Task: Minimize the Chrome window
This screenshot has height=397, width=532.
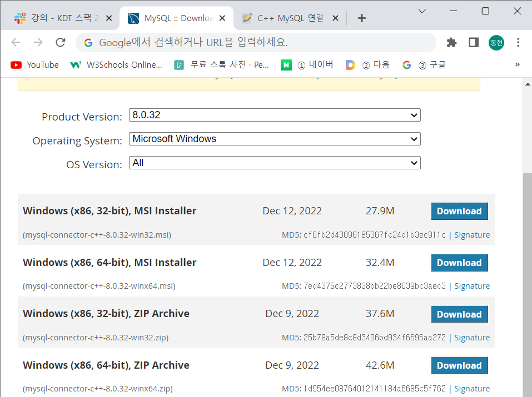Action: [x=453, y=11]
